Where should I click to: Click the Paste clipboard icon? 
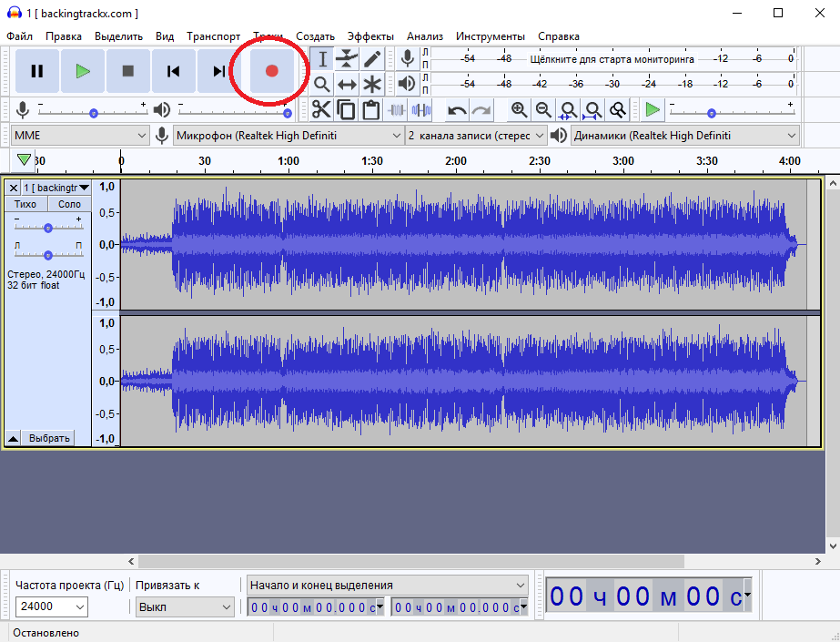coord(370,110)
